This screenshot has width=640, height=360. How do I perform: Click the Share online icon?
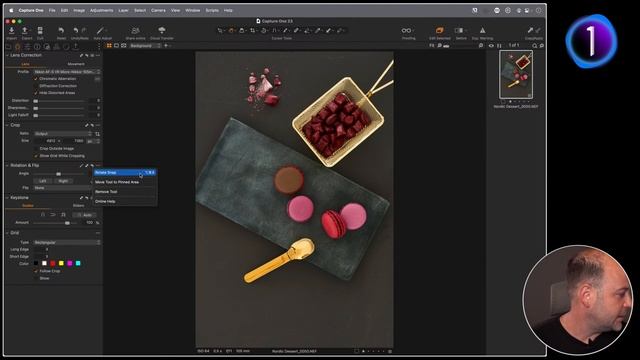pyautogui.click(x=135, y=31)
